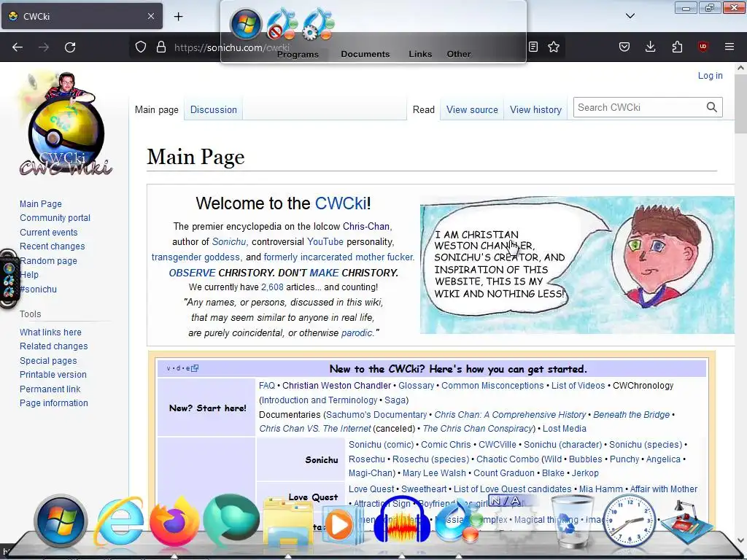Click the scrollbar down arrow
This screenshot has height=560, width=747.
click(740, 540)
